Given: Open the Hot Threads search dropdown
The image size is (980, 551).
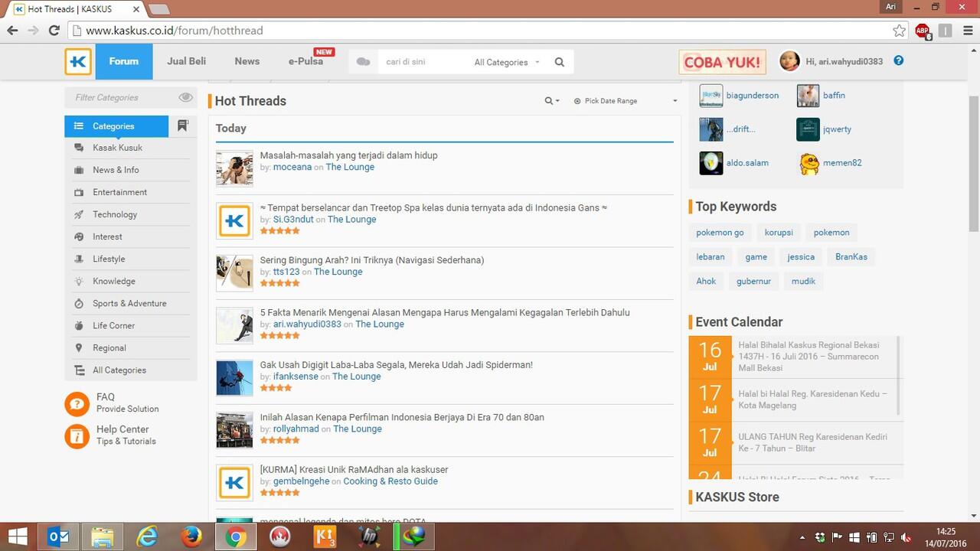Looking at the screenshot, I should click(x=551, y=101).
